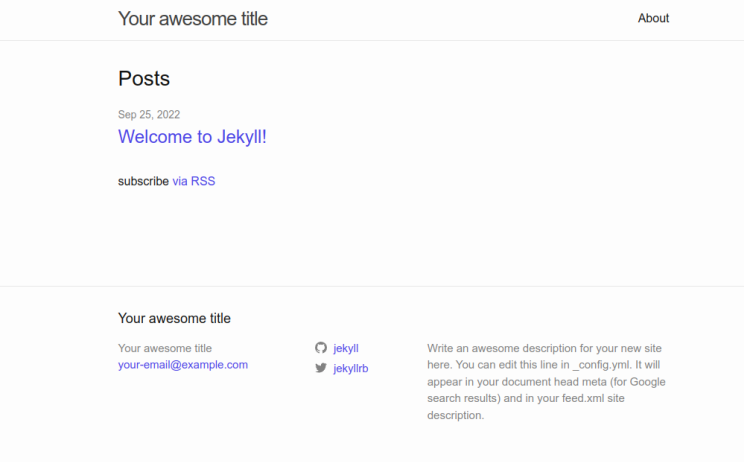Viewport: 744px width, 462px height.
Task: Subscribe using the 'via RSS' link
Action: [x=193, y=181]
